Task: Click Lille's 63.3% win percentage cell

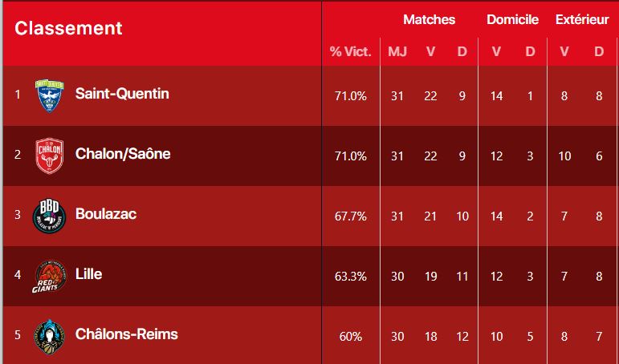Action: pos(351,276)
